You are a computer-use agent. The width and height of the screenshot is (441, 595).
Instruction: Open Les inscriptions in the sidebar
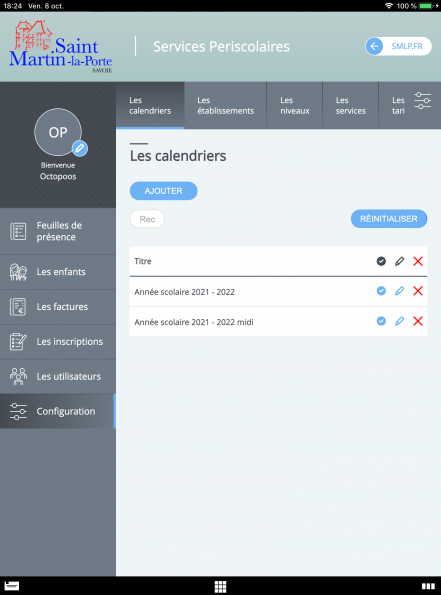58,342
